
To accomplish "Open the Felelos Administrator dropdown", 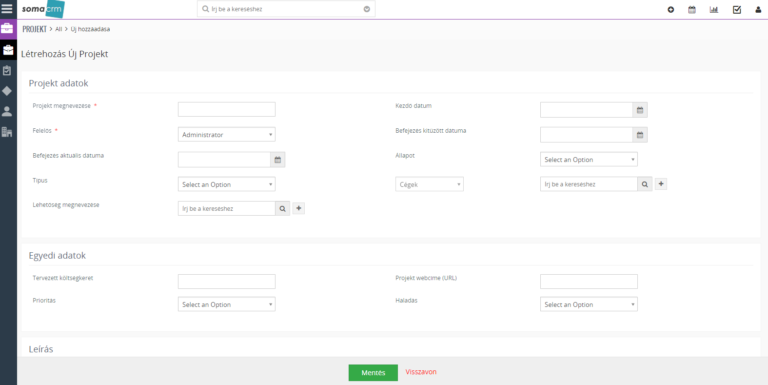I will [x=227, y=135].
